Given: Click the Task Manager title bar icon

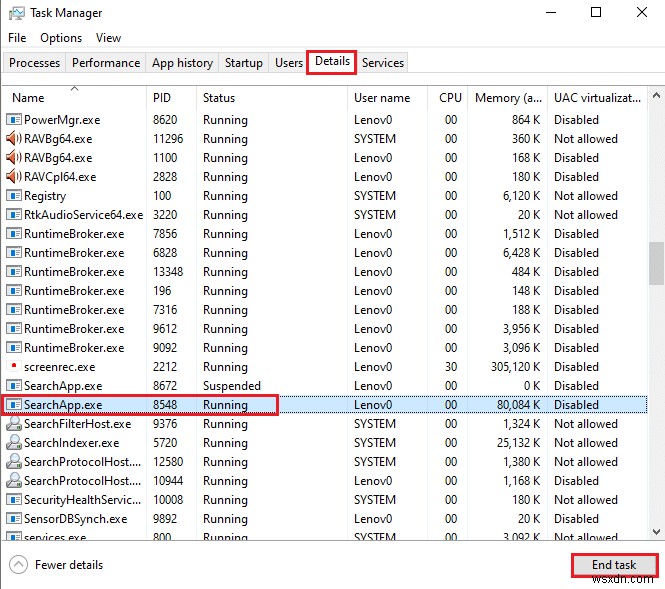Looking at the screenshot, I should point(17,13).
